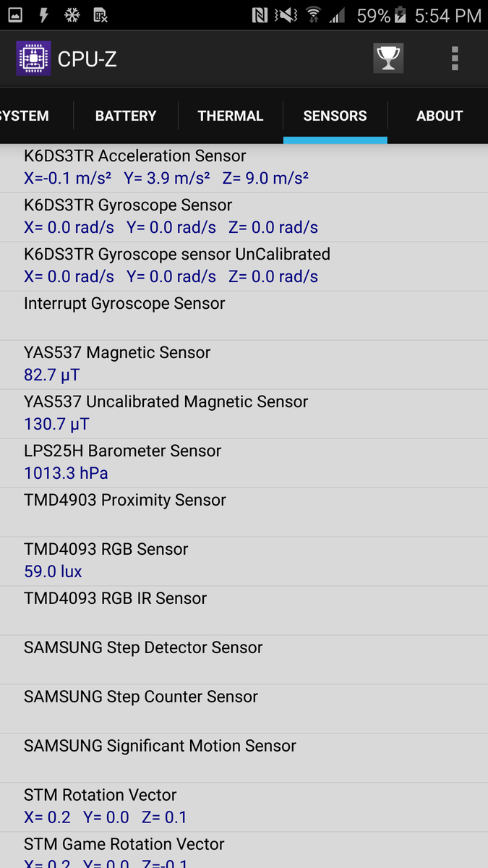Open the three-dot overflow menu
This screenshot has height=868, width=488.
tap(455, 59)
